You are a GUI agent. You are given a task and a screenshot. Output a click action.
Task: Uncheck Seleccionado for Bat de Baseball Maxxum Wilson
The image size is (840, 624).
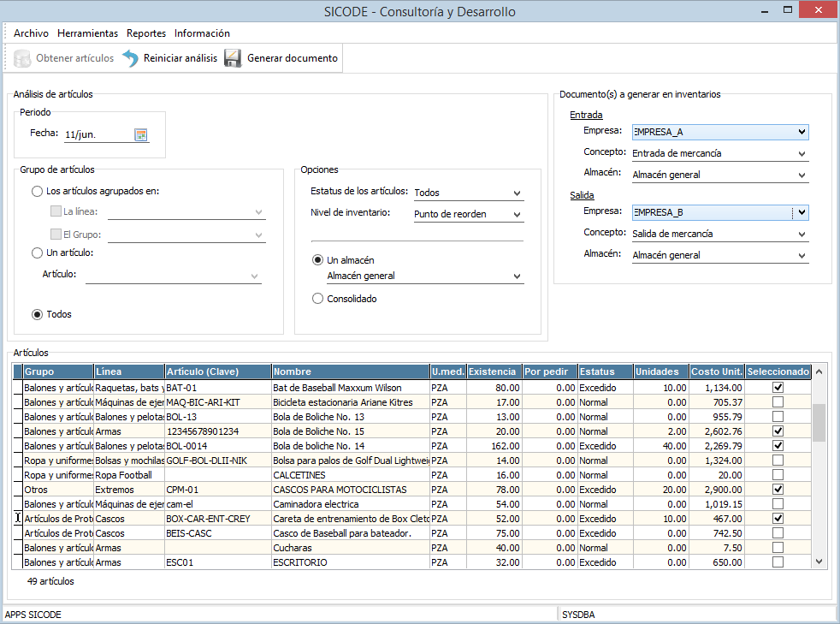pos(778,388)
